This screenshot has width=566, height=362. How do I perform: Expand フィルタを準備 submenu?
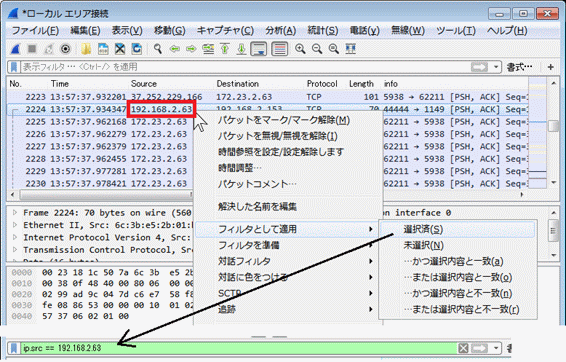[287, 245]
